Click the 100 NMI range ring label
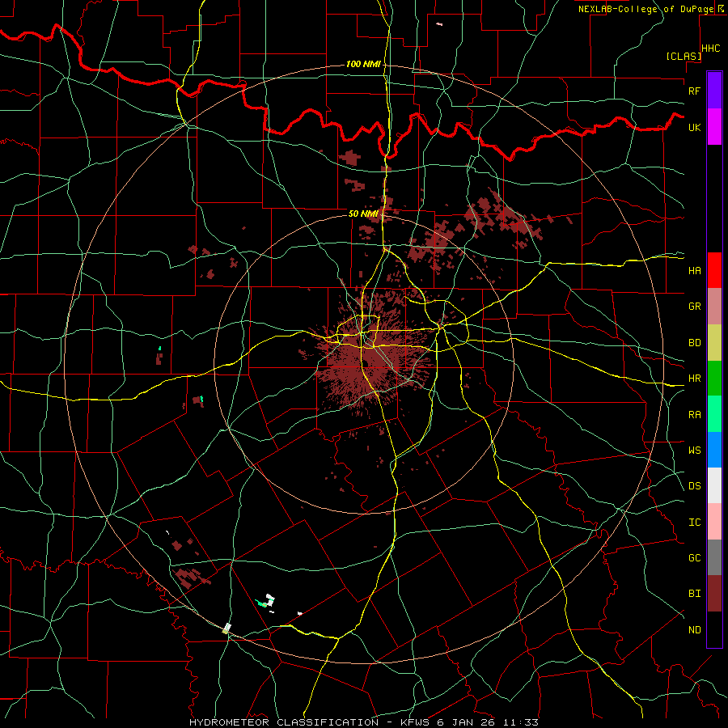Viewport: 728px width, 728px height. click(x=363, y=64)
